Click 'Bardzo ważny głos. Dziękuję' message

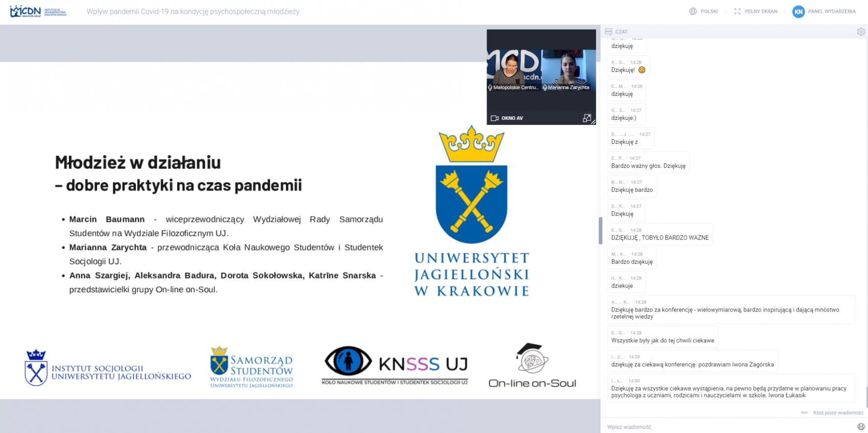(x=648, y=163)
